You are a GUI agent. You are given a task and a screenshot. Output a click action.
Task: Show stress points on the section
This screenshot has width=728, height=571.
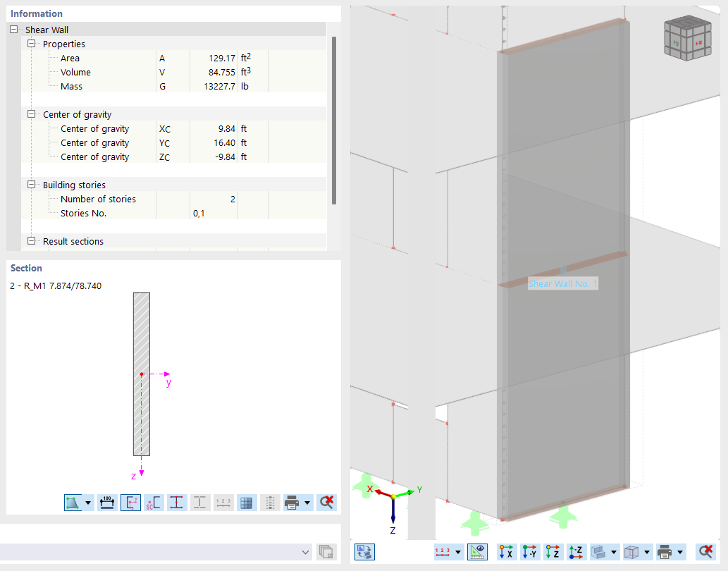pos(177,503)
